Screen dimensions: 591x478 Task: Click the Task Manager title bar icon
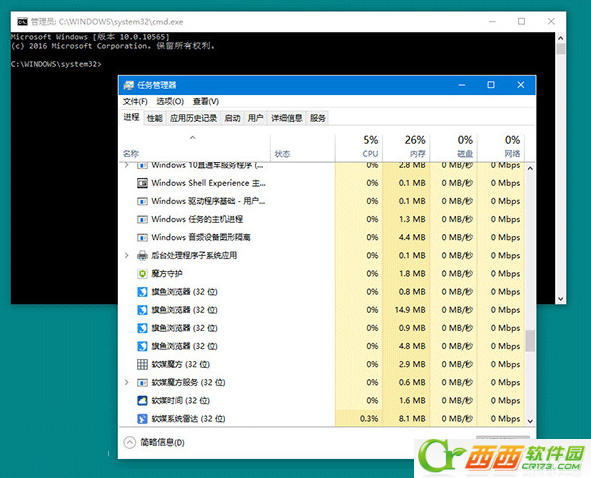click(x=129, y=85)
